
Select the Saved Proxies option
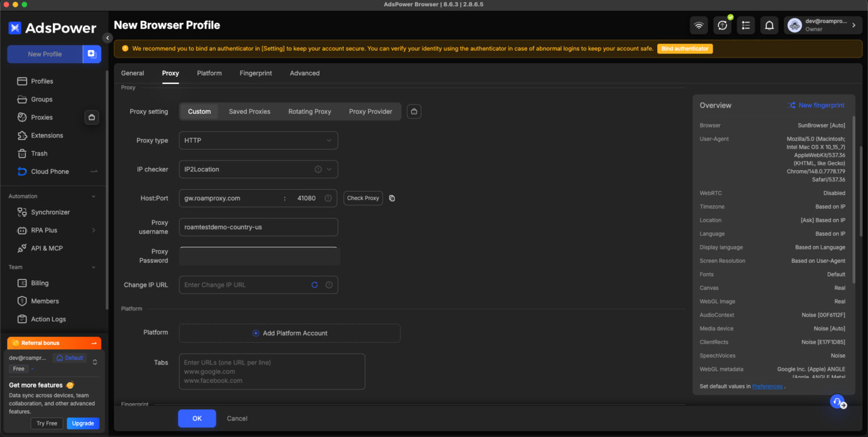tap(250, 112)
